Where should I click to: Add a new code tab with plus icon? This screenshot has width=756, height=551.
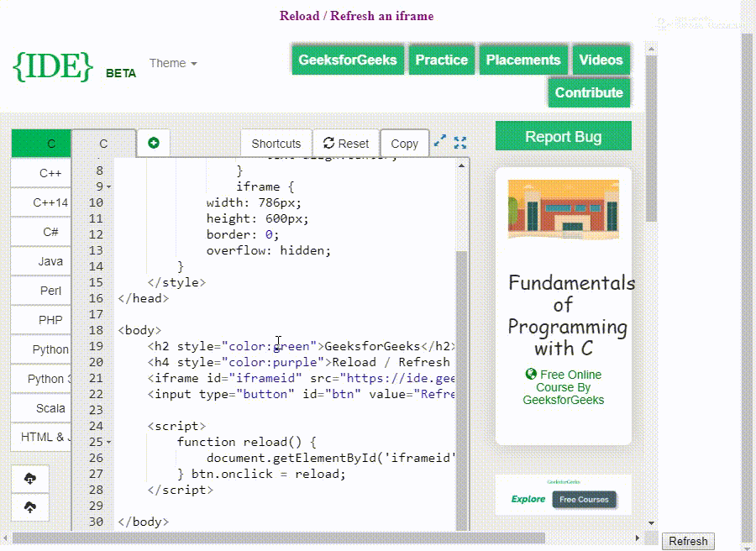tap(153, 143)
